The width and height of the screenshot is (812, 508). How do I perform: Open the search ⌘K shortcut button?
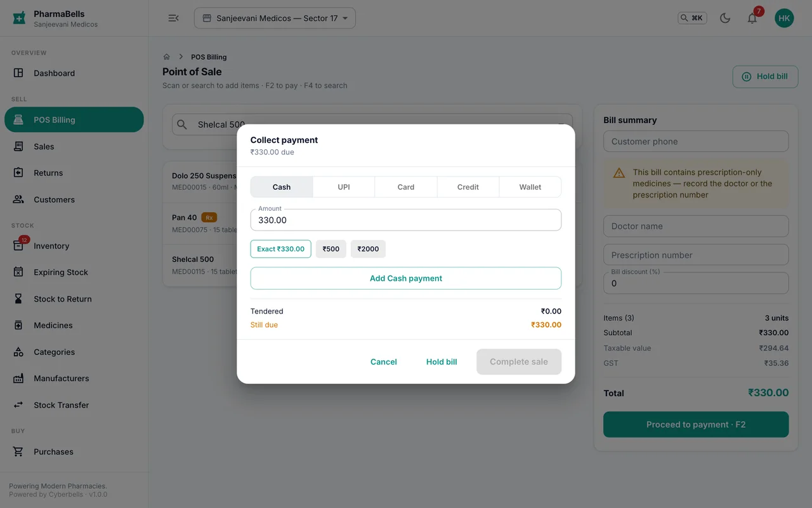[692, 18]
